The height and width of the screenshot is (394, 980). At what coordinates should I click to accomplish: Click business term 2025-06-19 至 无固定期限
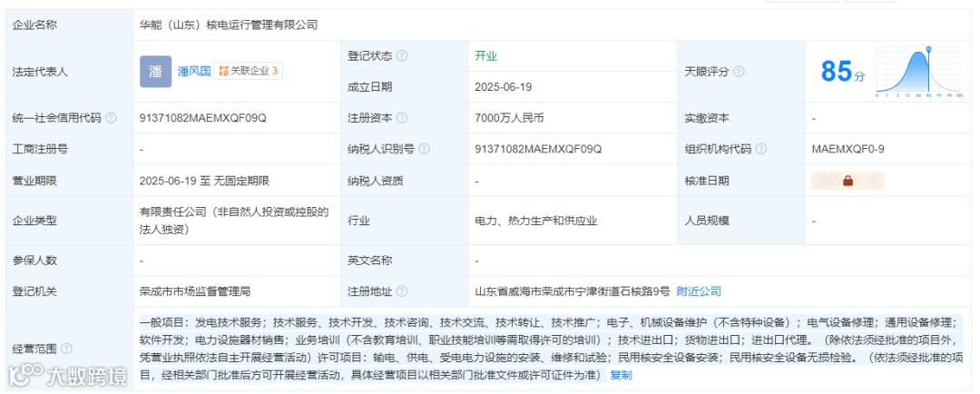[204, 181]
